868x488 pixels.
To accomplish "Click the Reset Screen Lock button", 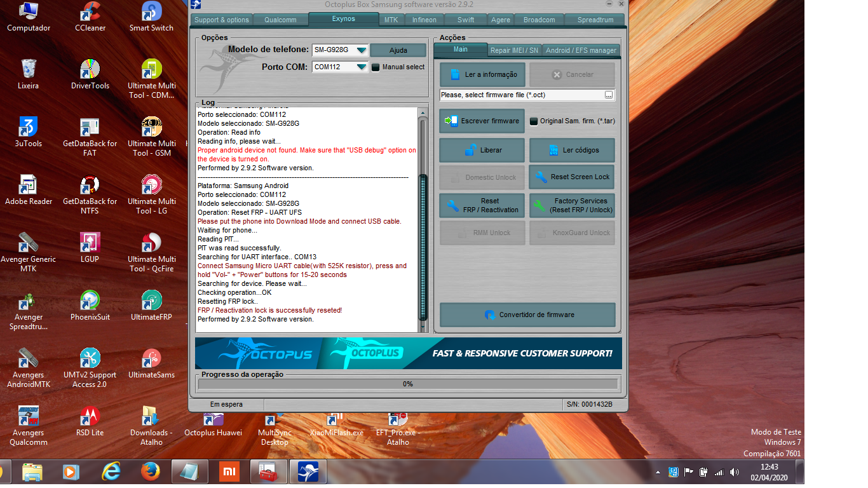I will coord(572,177).
